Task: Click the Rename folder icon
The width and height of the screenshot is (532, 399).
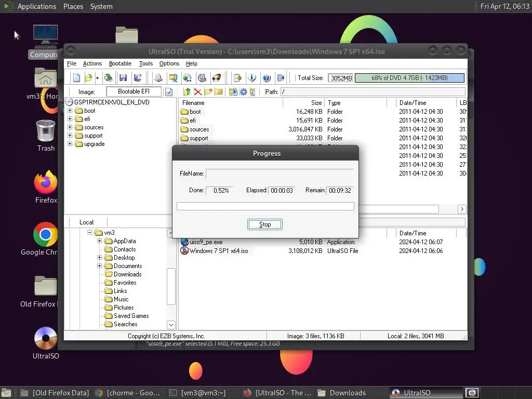Action: (x=219, y=91)
